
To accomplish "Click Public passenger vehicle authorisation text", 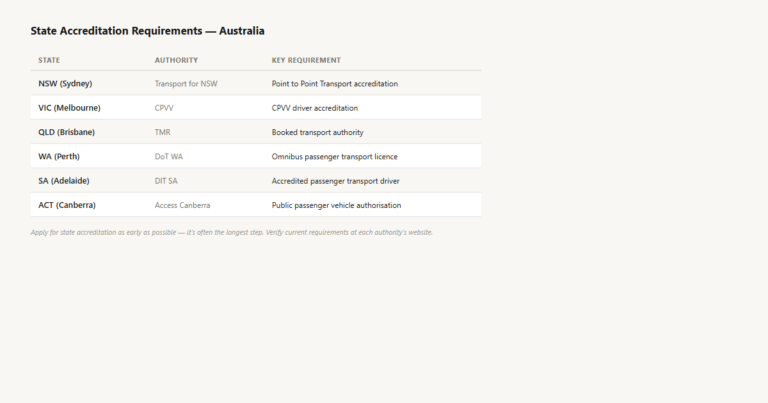I will tap(336, 205).
